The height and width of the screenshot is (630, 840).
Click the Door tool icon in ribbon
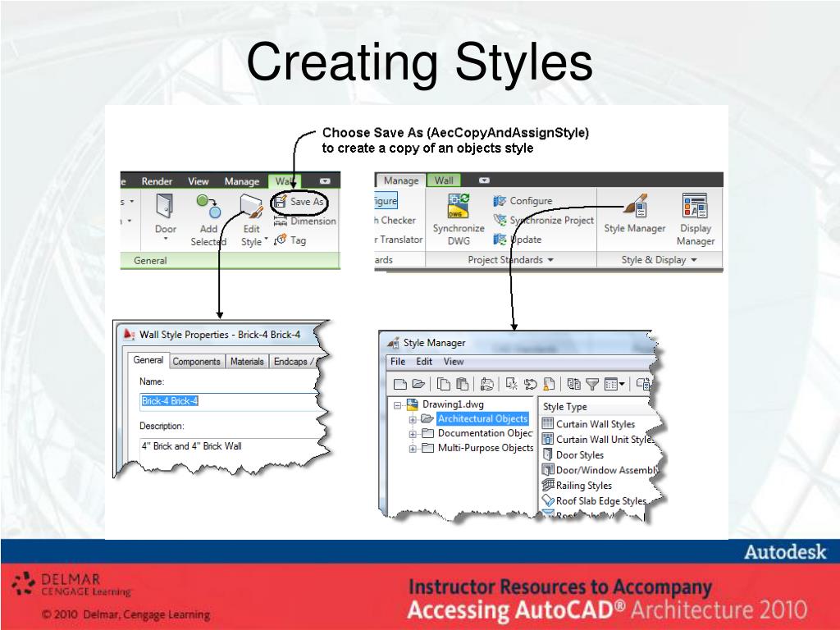point(165,206)
